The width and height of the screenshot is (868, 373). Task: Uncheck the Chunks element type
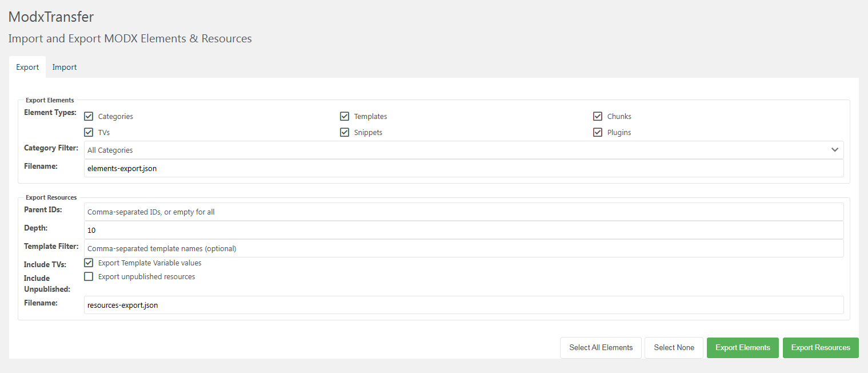[x=598, y=116]
